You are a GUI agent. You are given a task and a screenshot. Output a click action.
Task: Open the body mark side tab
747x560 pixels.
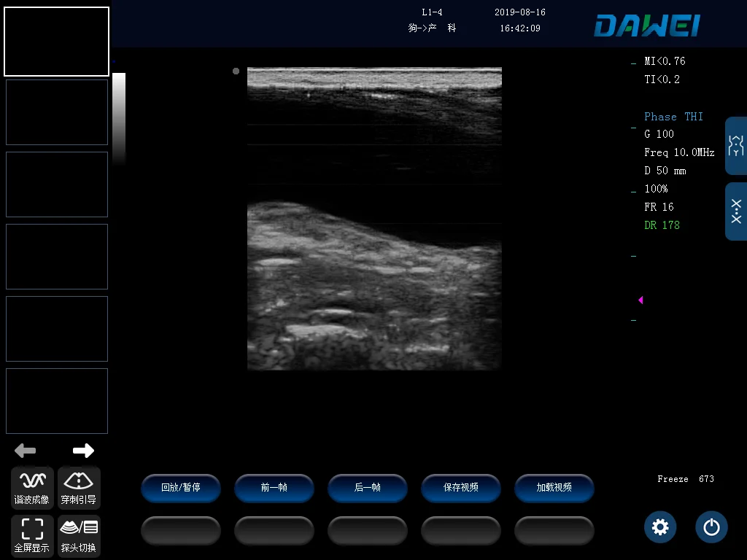coord(736,146)
